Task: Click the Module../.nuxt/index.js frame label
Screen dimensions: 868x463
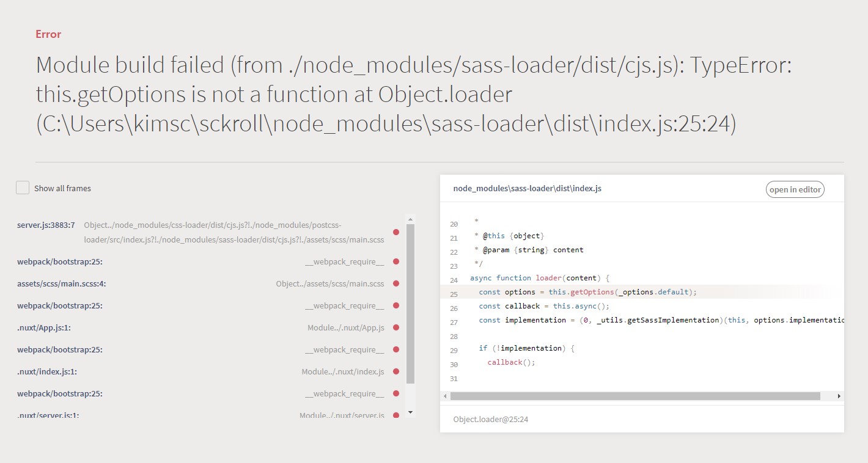Action: (x=343, y=371)
